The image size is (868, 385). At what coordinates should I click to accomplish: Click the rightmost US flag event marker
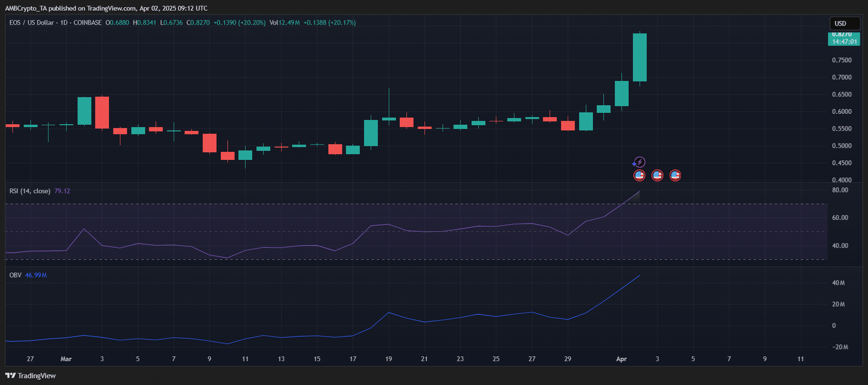tap(675, 175)
